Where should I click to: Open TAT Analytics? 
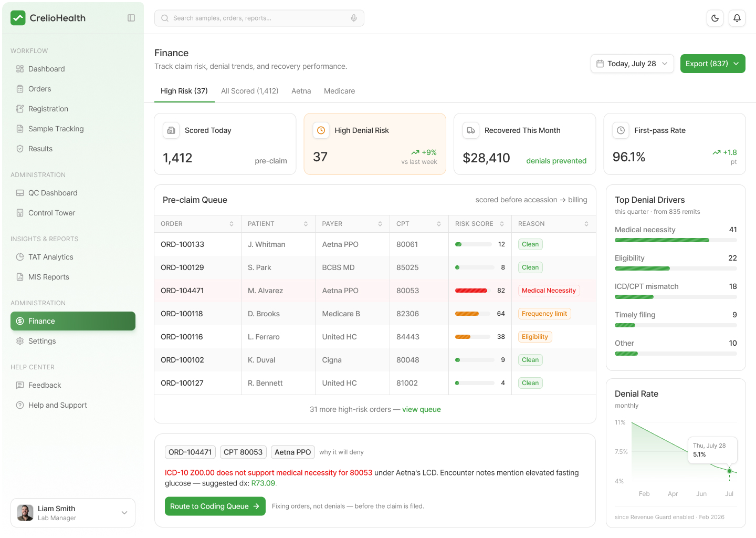(73, 257)
